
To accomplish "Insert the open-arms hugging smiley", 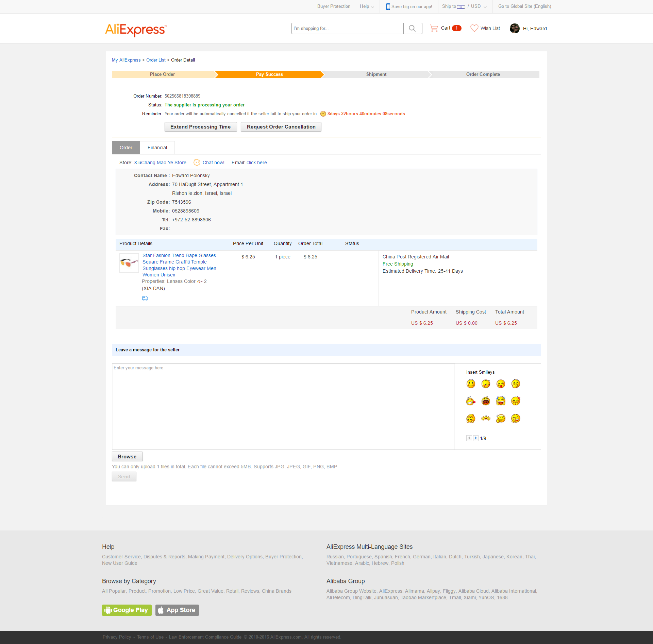I will pos(486,418).
